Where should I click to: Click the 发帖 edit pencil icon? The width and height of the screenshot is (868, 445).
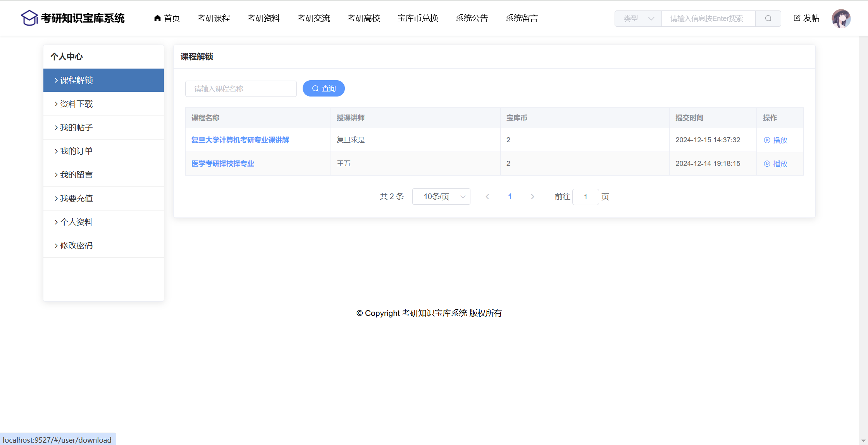click(x=797, y=18)
